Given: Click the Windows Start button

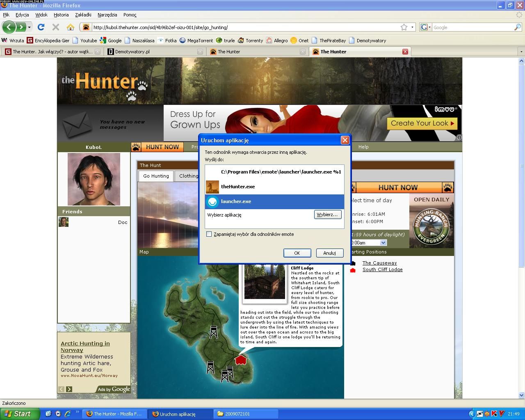Looking at the screenshot, I should [x=20, y=414].
